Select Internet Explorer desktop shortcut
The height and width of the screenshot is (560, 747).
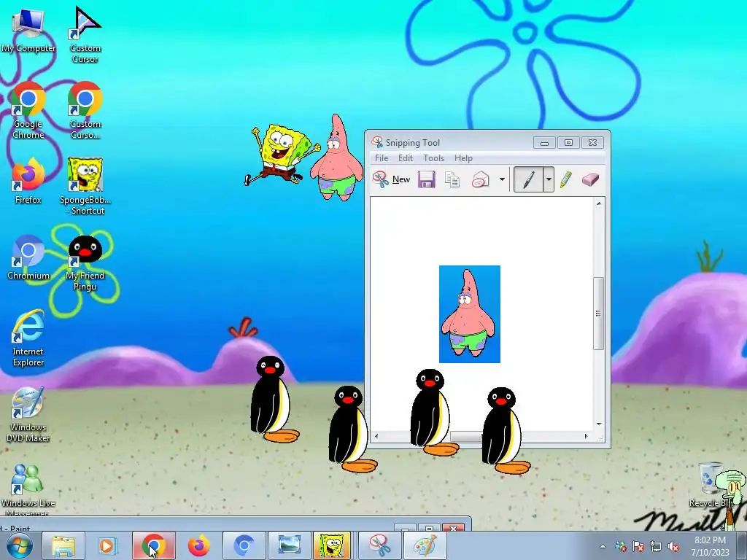28,338
